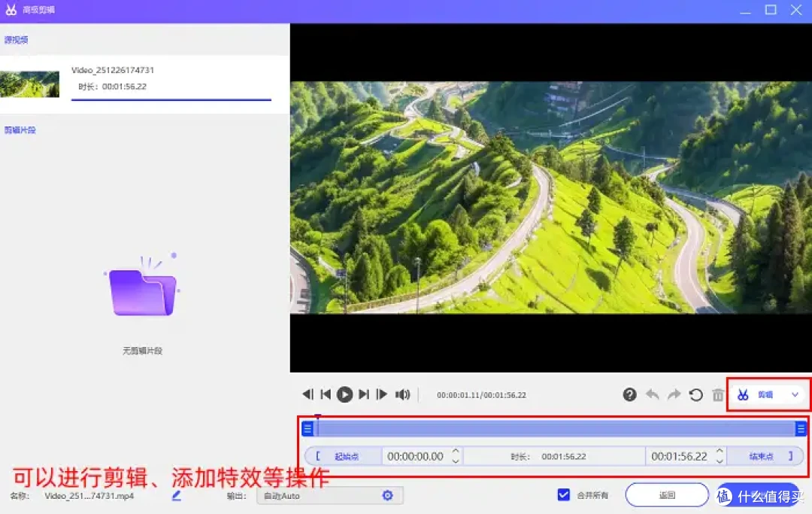Click the undo arrow icon
Viewport: 812px width, 514px height.
[652, 395]
